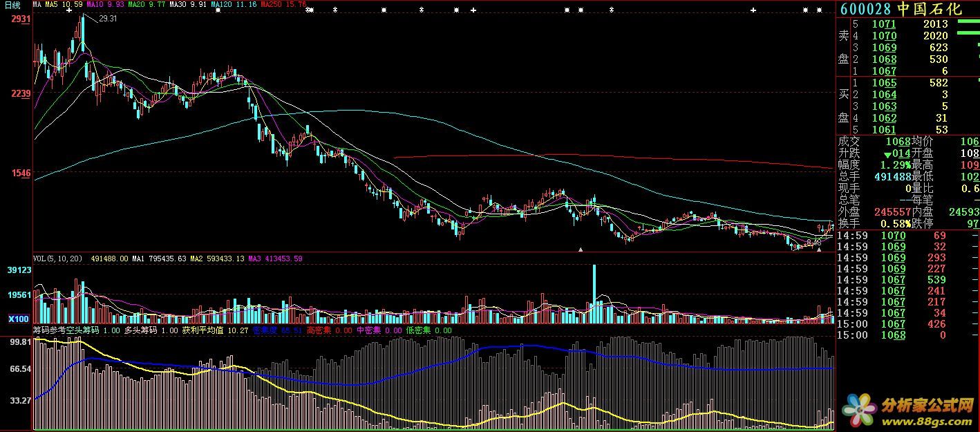The width and height of the screenshot is (980, 432).
Task: Select buy level 1 price 1065
Action: coord(884,83)
